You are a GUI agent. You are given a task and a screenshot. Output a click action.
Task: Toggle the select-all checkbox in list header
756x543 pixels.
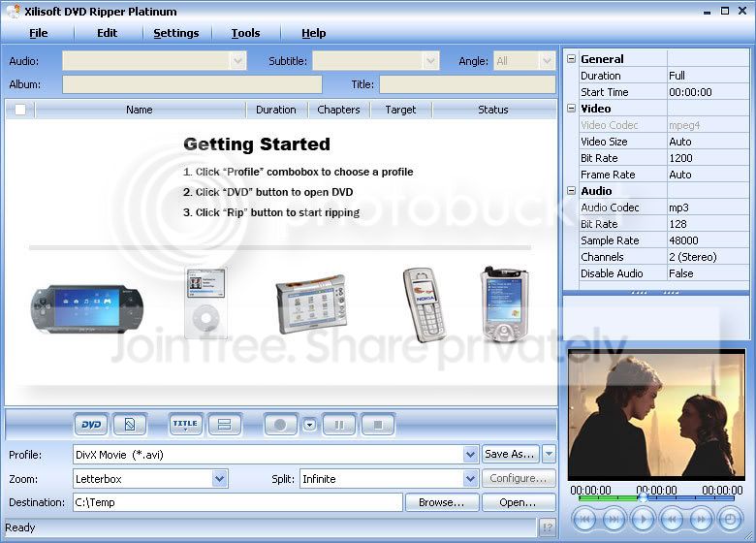pos(20,110)
